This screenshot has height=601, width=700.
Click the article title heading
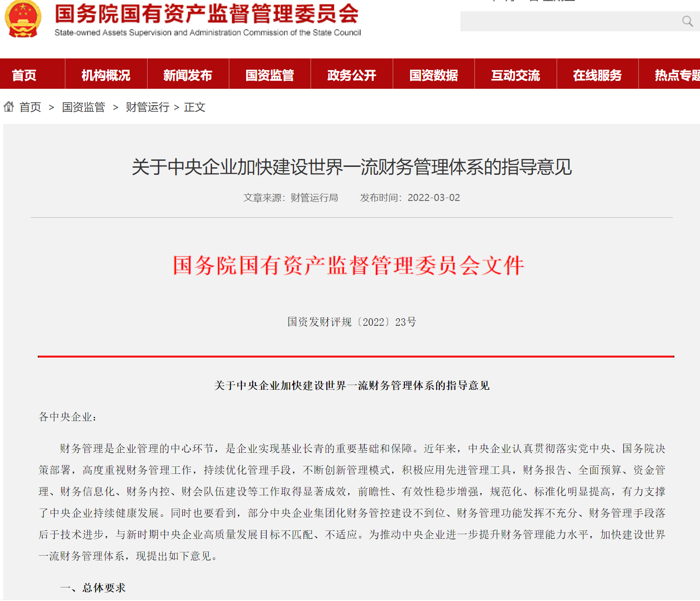[x=350, y=168]
